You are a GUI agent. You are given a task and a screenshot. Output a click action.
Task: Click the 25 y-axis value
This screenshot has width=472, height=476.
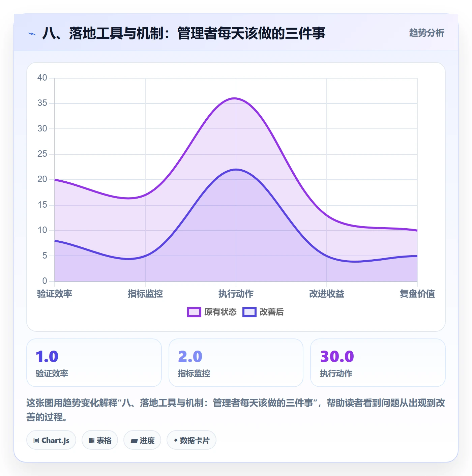tap(42, 154)
